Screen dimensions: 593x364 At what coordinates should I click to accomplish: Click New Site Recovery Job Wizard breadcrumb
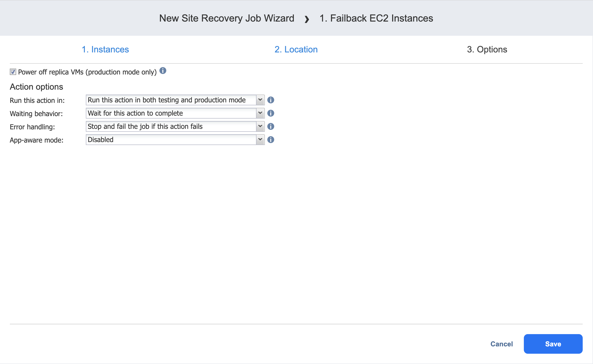pyautogui.click(x=227, y=18)
